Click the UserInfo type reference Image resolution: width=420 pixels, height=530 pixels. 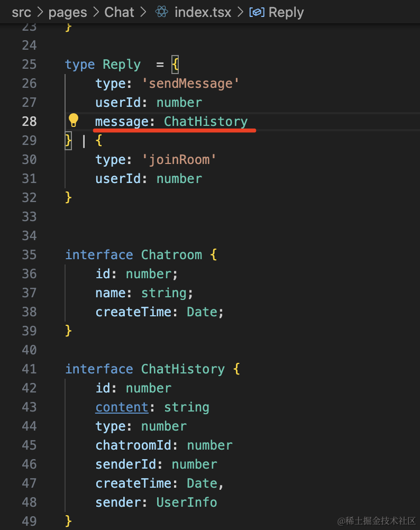[x=186, y=502]
